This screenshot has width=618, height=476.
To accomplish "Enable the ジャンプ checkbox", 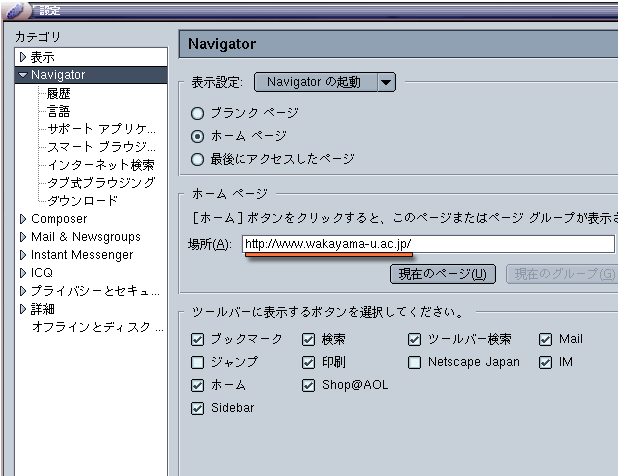I will [197, 362].
